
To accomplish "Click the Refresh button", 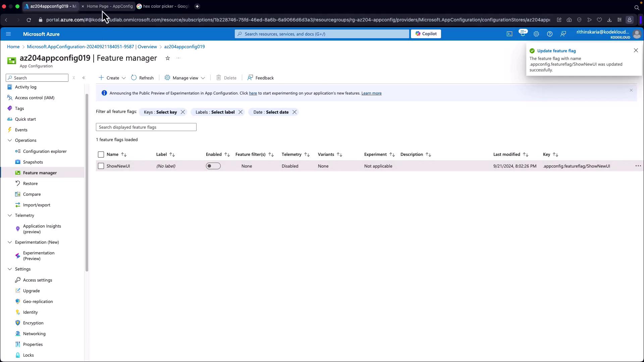I will tap(143, 78).
